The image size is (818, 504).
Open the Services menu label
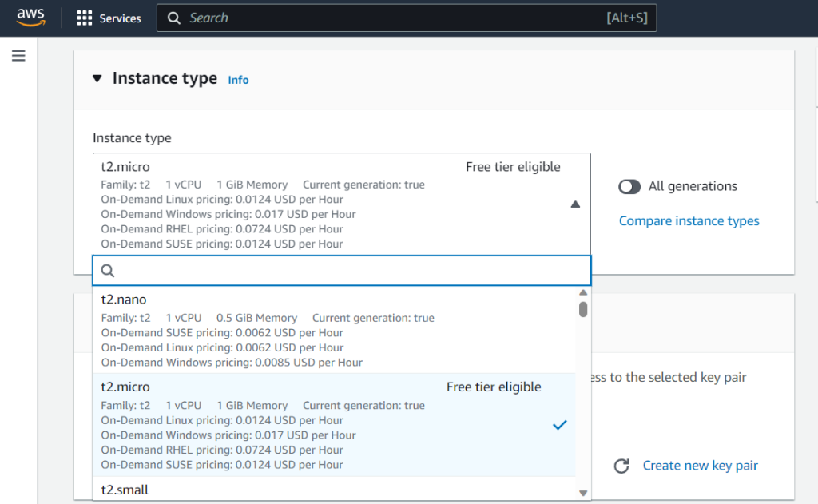pyautogui.click(x=121, y=18)
